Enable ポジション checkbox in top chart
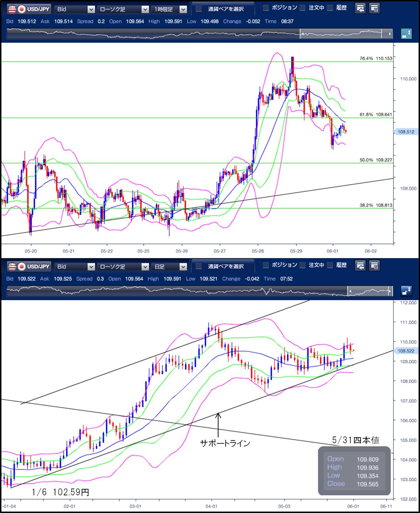Viewport: 420px width, 513px height. (x=266, y=8)
